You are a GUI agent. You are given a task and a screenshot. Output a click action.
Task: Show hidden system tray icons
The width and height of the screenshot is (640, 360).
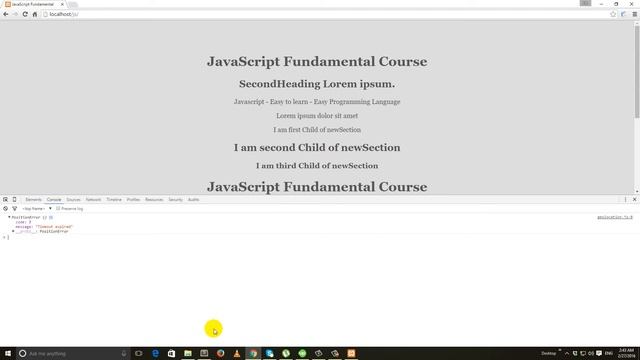point(567,353)
